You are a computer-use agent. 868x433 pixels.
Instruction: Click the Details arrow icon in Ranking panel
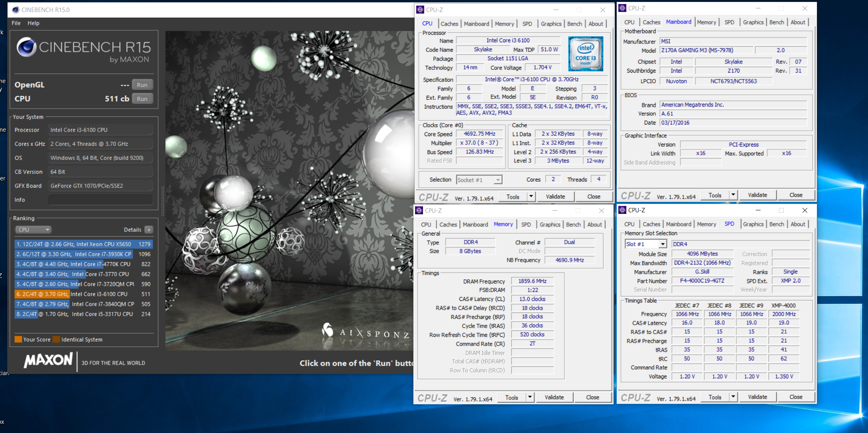click(149, 229)
